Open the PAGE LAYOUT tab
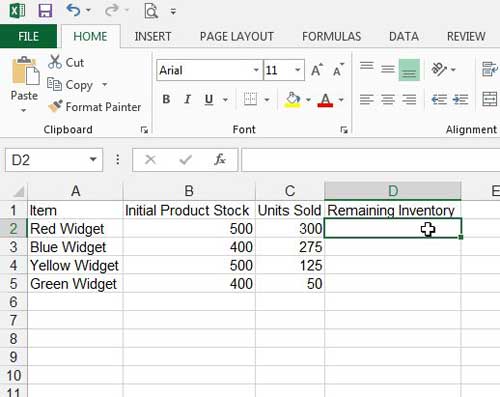500x397 pixels. (x=237, y=36)
